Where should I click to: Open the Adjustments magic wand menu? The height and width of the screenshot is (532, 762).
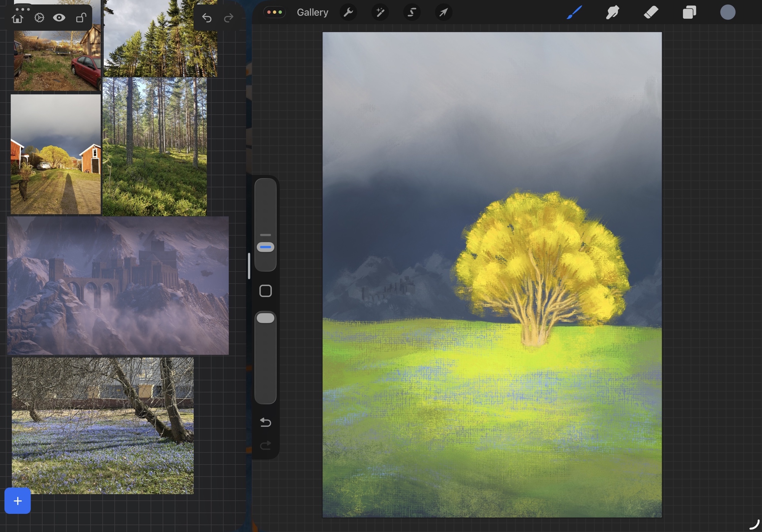(x=380, y=13)
